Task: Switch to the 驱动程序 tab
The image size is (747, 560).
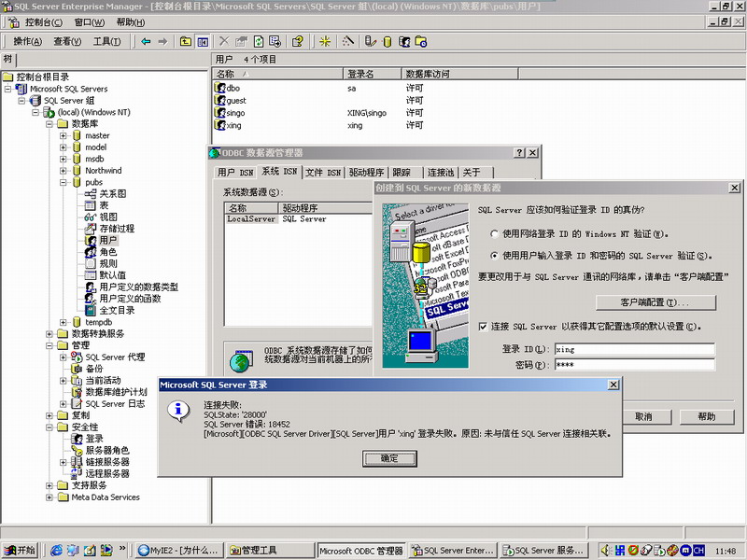Action: pyautogui.click(x=366, y=173)
